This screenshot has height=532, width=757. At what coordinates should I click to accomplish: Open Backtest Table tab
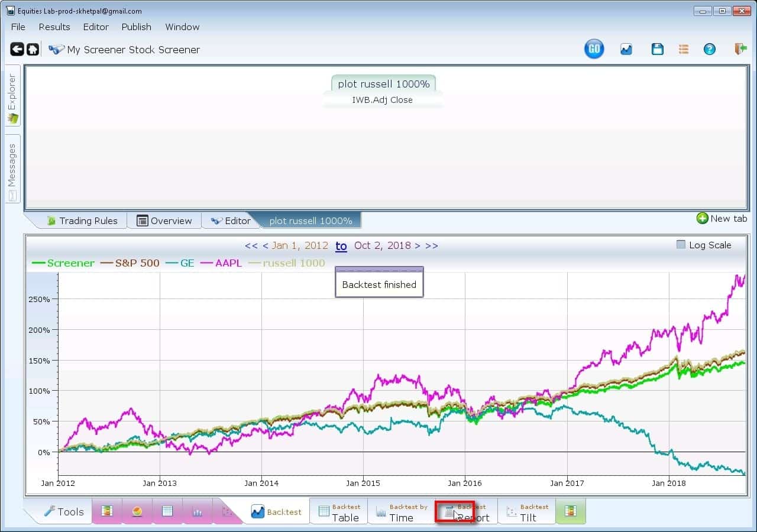[339, 512]
